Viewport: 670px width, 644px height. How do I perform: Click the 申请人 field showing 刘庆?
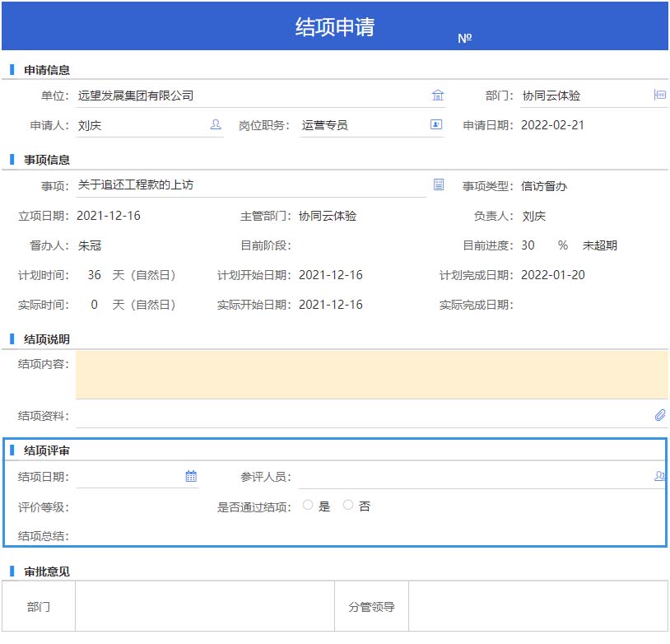[x=140, y=125]
